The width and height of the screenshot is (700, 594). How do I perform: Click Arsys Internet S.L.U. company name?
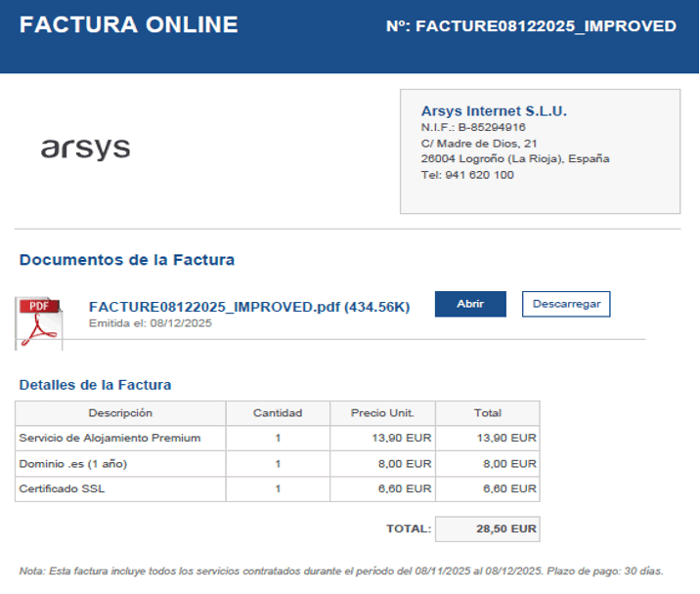coord(494,110)
